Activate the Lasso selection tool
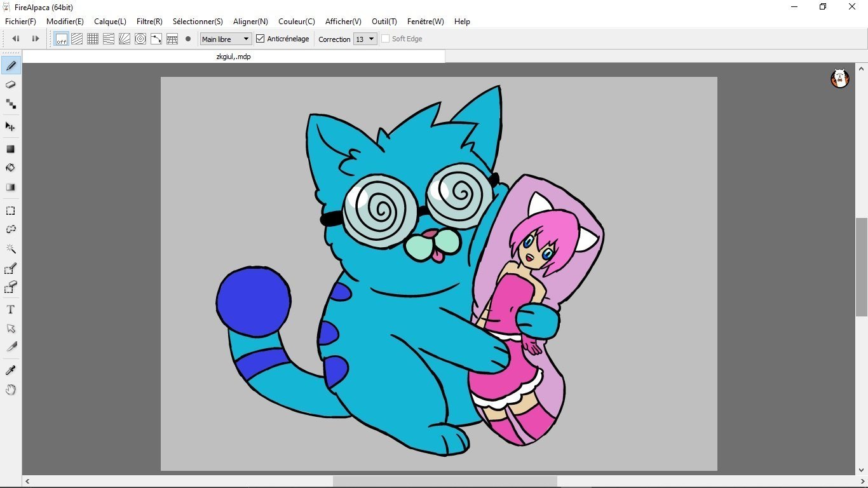The height and width of the screenshot is (488, 868). 11,229
